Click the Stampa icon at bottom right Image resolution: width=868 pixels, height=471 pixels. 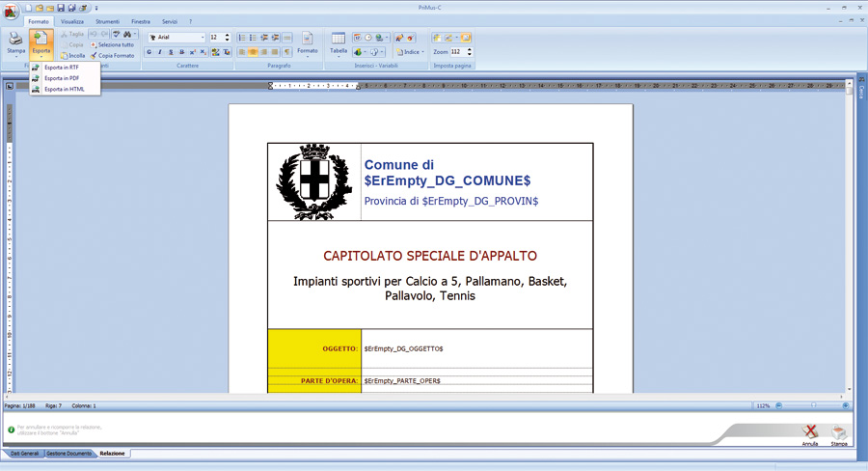pyautogui.click(x=839, y=433)
